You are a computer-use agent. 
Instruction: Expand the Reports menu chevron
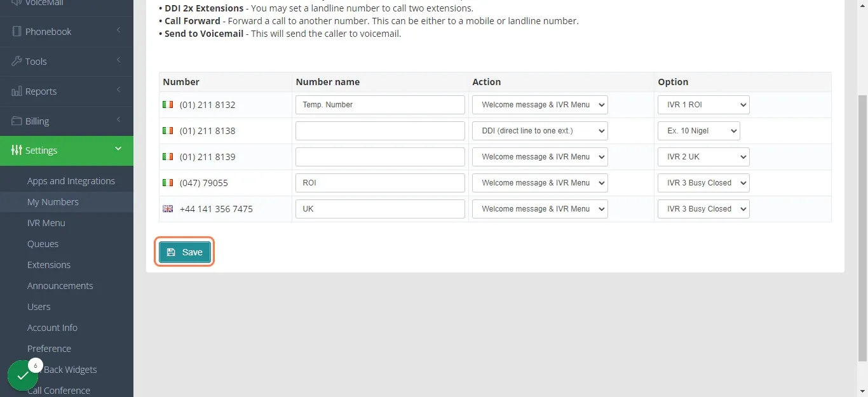pyautogui.click(x=118, y=90)
